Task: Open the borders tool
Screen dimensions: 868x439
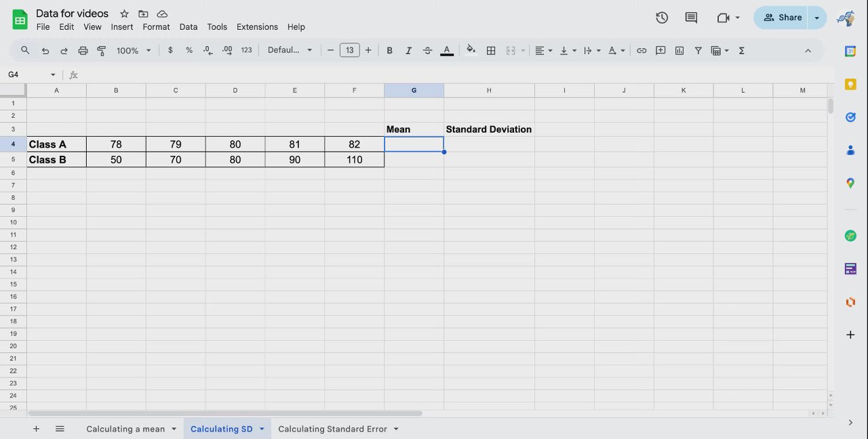Action: (491, 50)
